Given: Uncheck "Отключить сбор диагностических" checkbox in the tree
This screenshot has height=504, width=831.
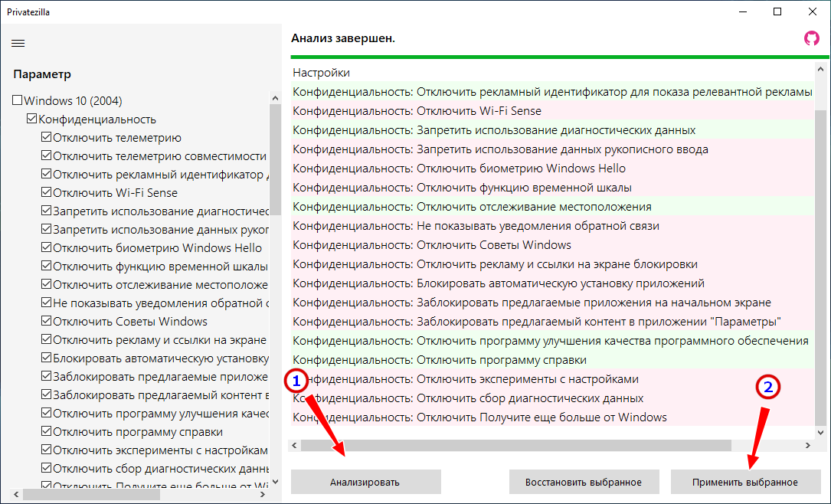Looking at the screenshot, I should pos(46,468).
